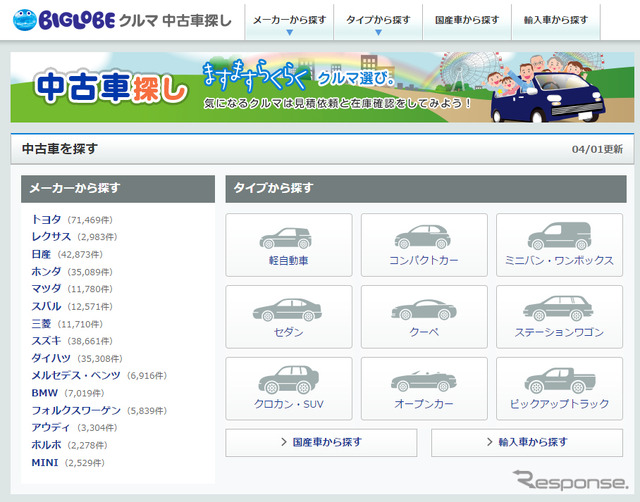Open the フォルクスワーゲン maker link

[x=76, y=410]
